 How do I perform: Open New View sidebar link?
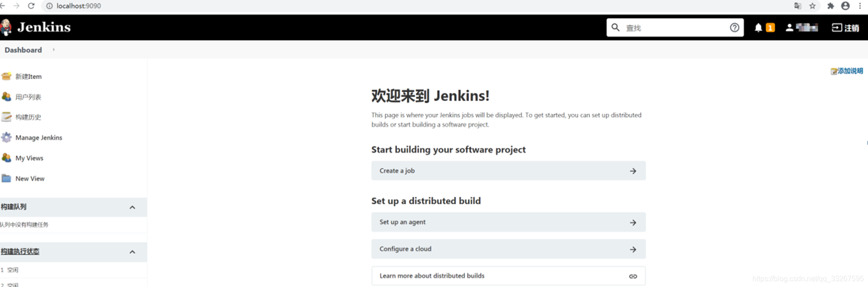[x=30, y=179]
